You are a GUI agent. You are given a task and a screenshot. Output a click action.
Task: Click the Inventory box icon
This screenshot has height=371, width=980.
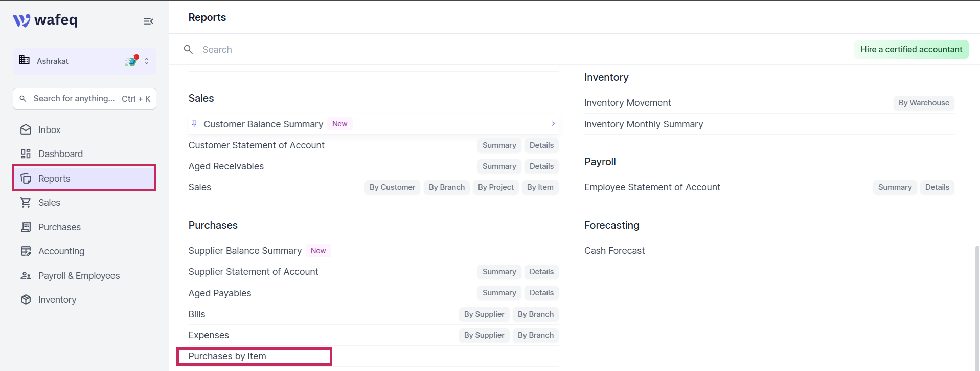click(26, 300)
